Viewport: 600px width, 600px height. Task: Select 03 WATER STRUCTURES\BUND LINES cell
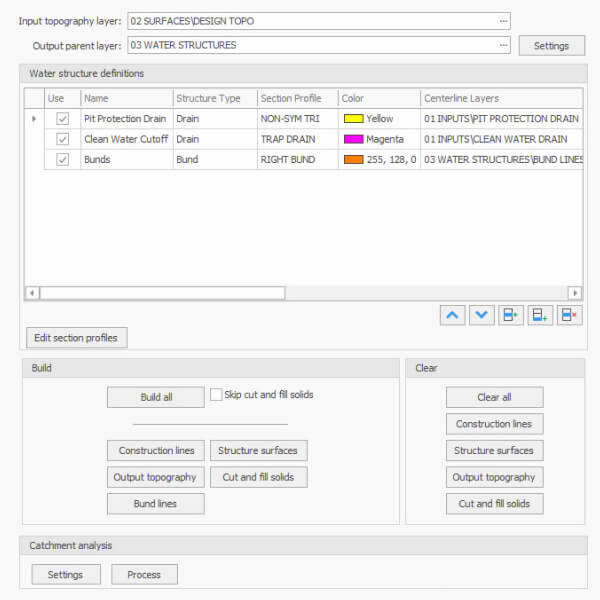[502, 159]
